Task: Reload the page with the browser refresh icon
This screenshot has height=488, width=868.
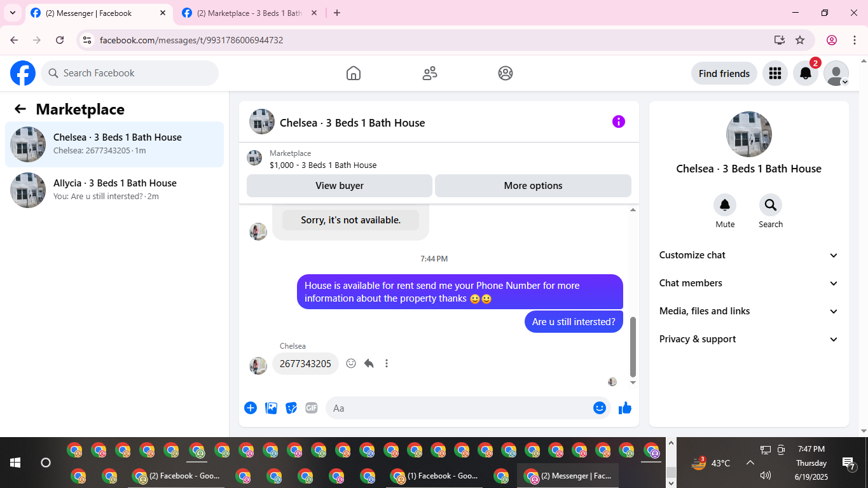Action: point(60,40)
